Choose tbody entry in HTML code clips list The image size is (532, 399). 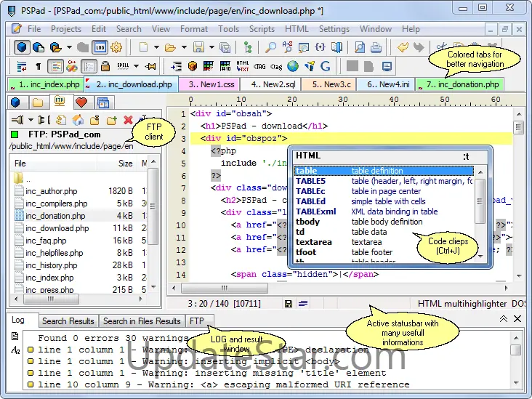click(x=384, y=222)
